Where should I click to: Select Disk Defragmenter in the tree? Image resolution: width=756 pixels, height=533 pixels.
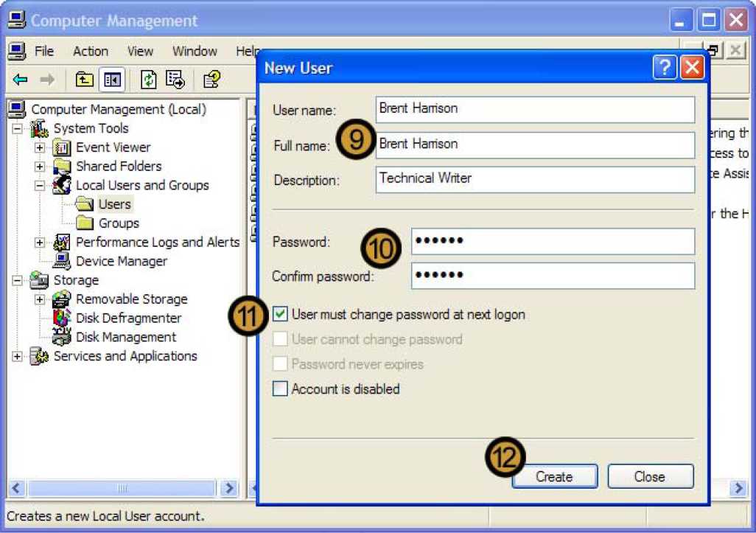coord(128,318)
